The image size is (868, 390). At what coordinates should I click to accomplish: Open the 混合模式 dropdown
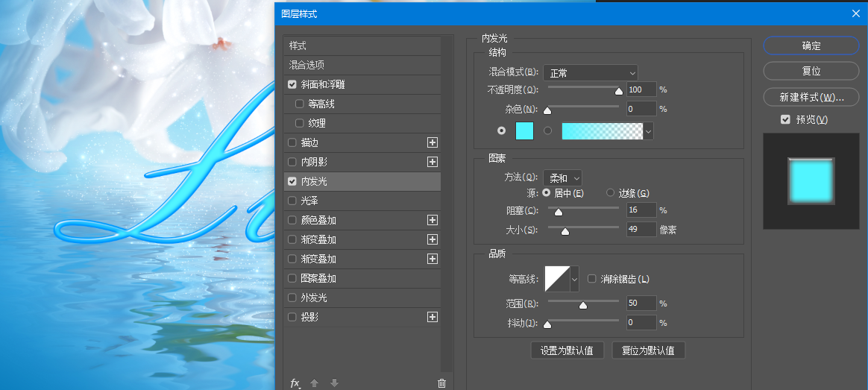(590, 72)
